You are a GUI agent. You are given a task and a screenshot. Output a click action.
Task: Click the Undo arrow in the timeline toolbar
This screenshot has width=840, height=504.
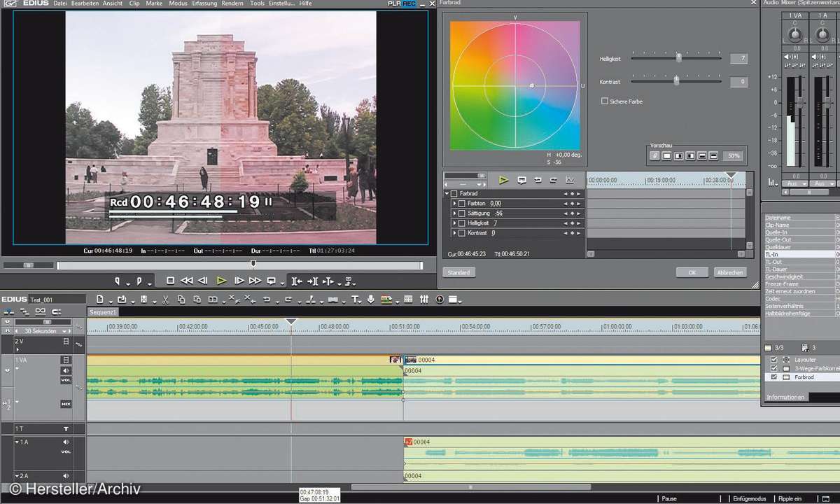267,300
